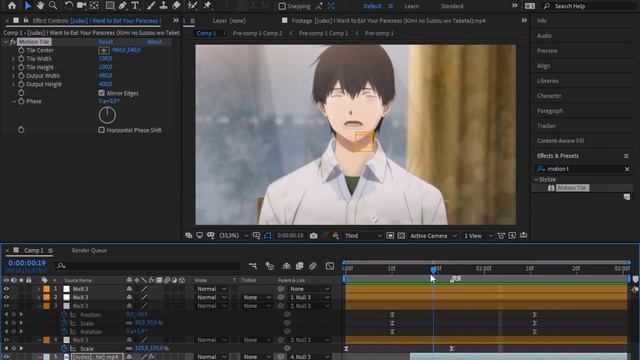This screenshot has width=640, height=360.
Task: Collapse the Stylize category in Effects & Presets
Action: pos(536,179)
